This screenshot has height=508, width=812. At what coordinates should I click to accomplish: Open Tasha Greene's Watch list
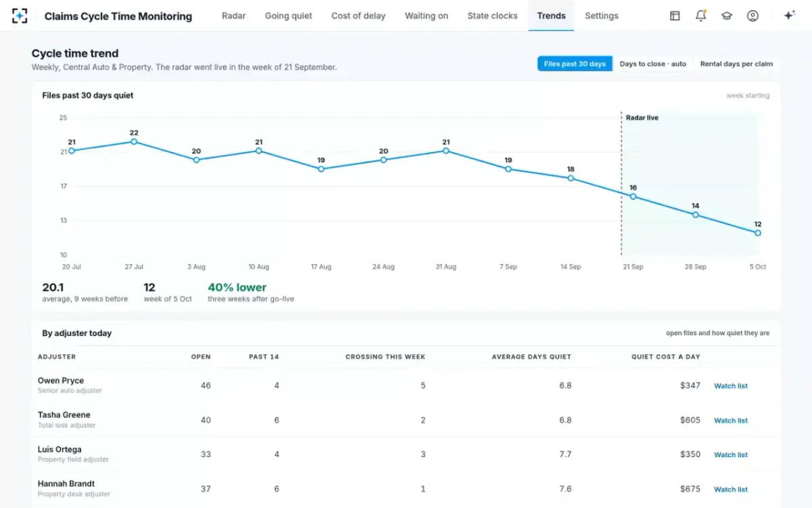pos(731,421)
